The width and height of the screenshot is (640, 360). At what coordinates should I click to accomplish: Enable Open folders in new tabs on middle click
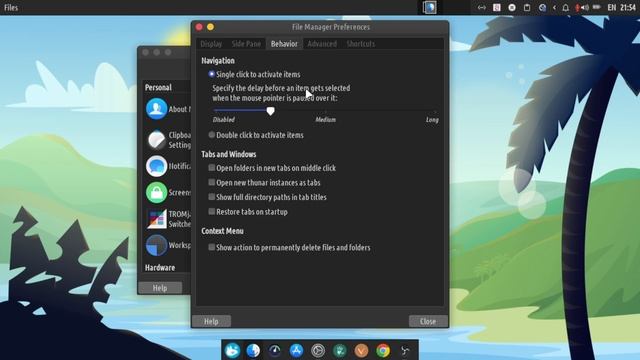(211, 168)
